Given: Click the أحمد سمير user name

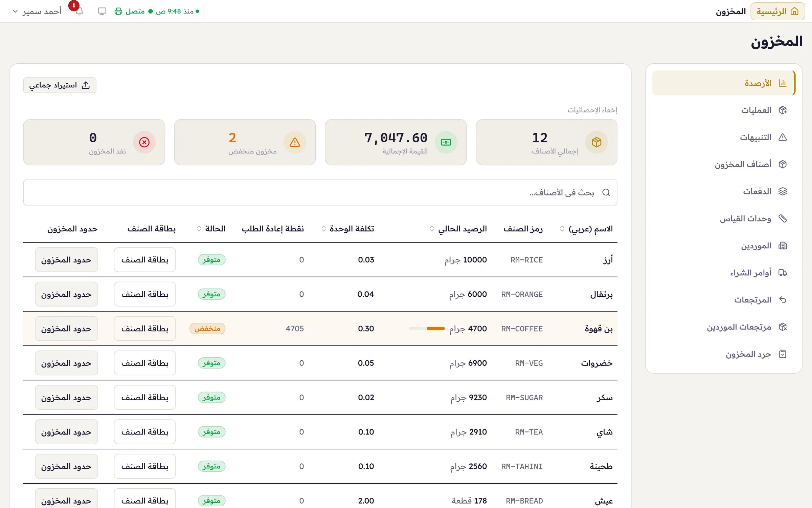Looking at the screenshot, I should [x=42, y=12].
